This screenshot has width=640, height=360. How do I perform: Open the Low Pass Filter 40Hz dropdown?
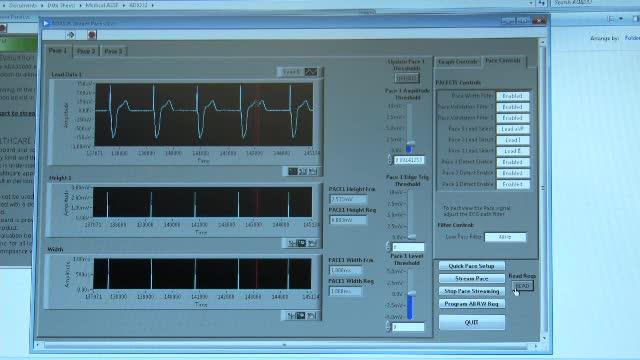pos(505,237)
